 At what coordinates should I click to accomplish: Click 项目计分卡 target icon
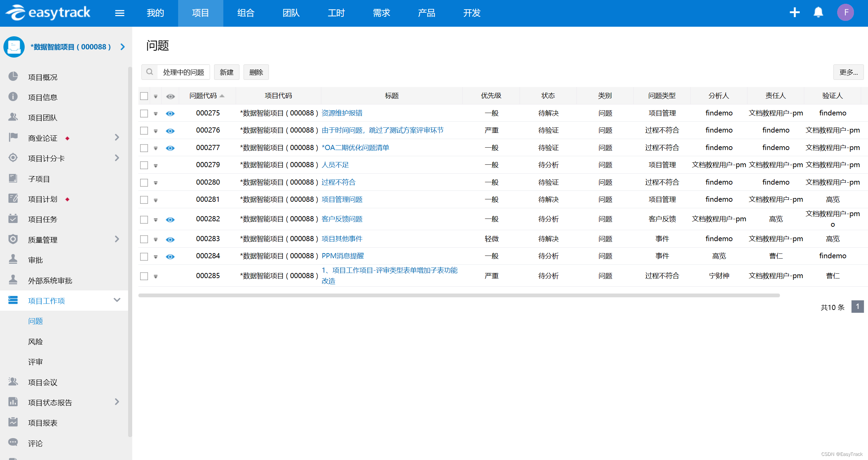pos(13,158)
